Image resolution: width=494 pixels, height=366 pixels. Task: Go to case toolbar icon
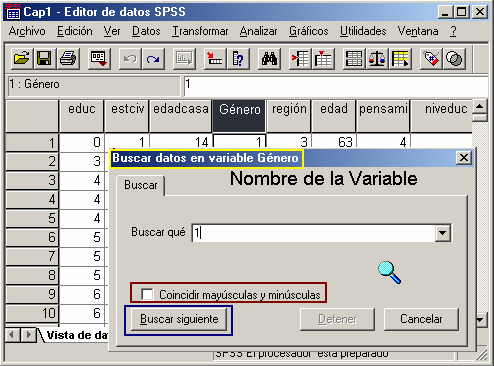[215, 59]
